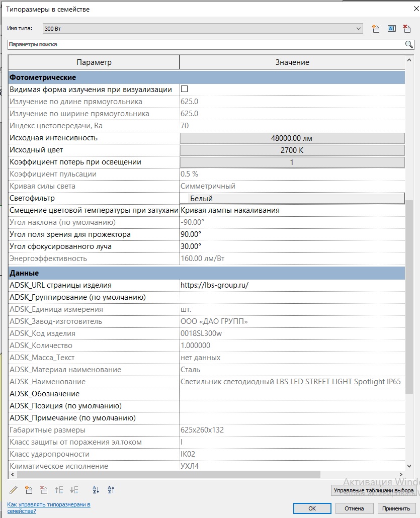This screenshot has width=420, height=518.
Task: Click ADSK_Масса_Текст value нет данных
Action: 200,358
